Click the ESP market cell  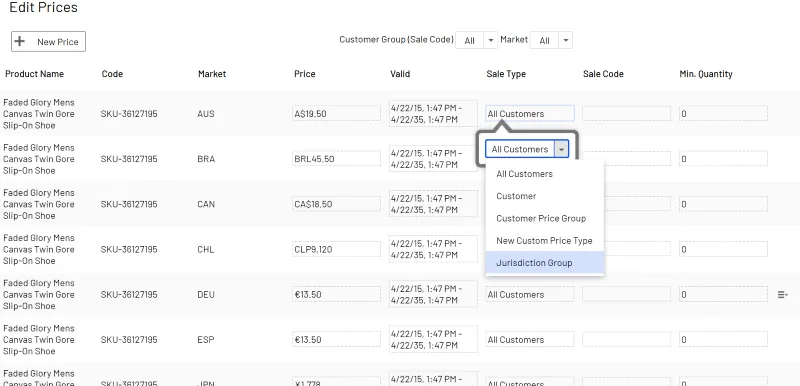coord(206,340)
